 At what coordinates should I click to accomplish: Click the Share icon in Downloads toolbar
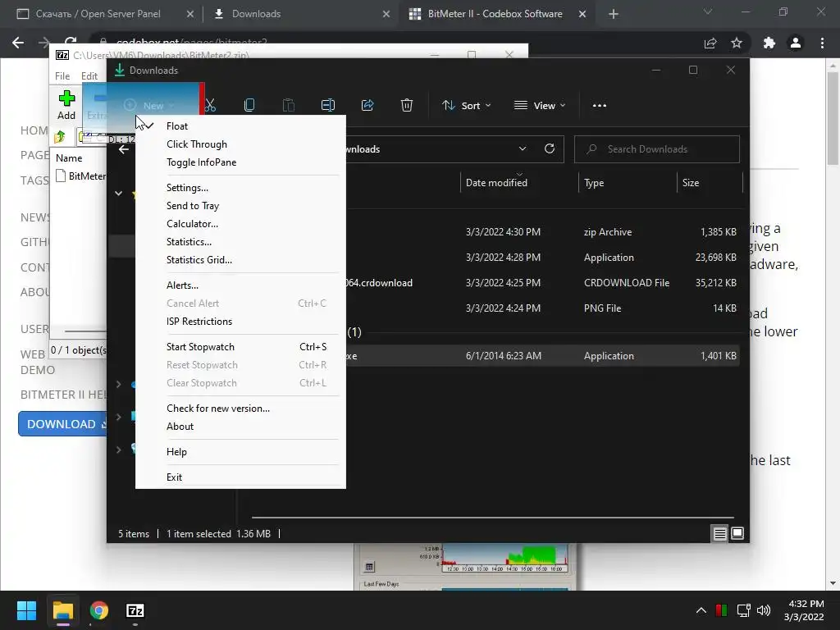[x=367, y=106]
